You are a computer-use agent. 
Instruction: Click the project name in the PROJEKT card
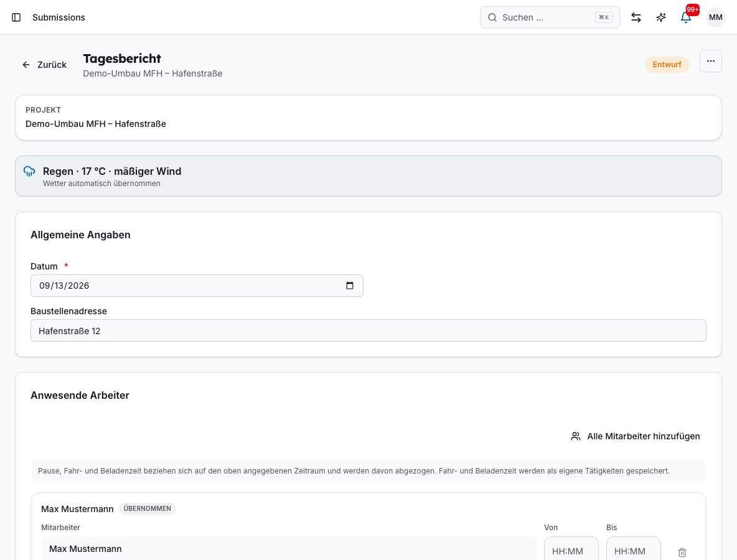[x=96, y=124]
